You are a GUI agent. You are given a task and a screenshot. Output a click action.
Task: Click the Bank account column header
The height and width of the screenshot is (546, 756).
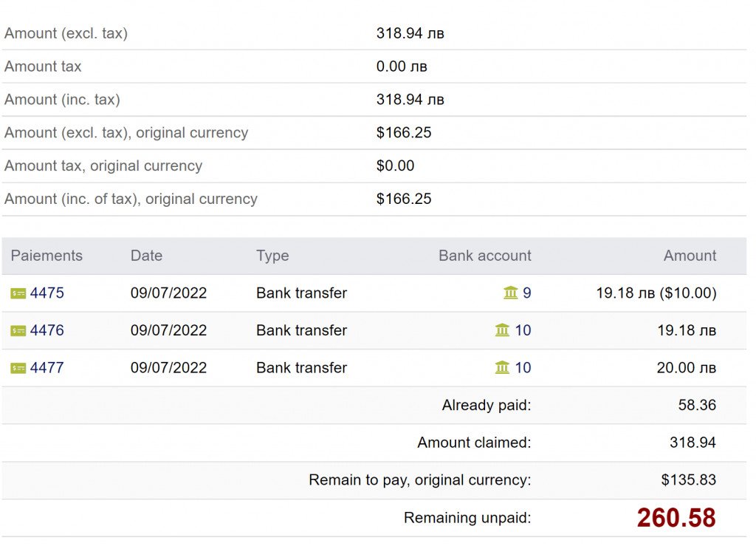[484, 256]
